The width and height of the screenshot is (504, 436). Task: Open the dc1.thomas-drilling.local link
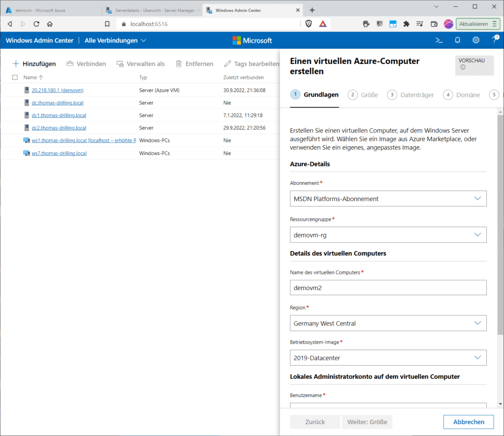[59, 115]
